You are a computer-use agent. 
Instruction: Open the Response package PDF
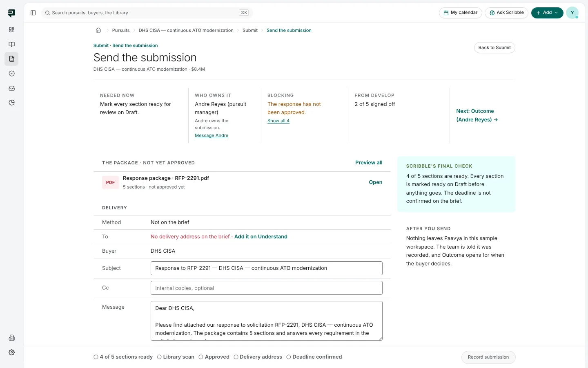coord(376,182)
